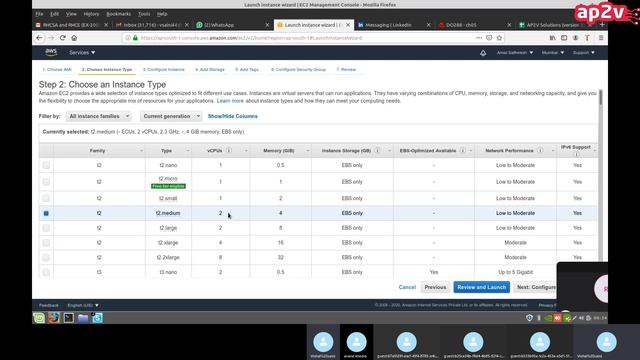Select the t2.small instance checkbox

click(46, 198)
